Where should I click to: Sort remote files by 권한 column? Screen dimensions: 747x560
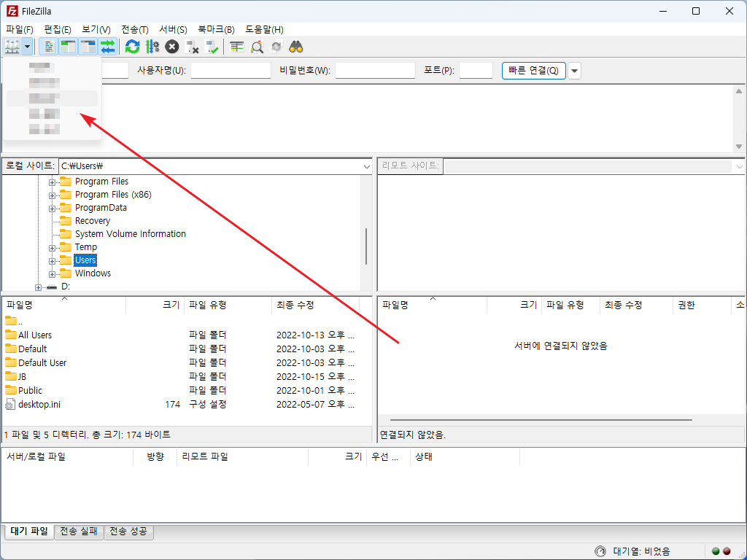702,305
